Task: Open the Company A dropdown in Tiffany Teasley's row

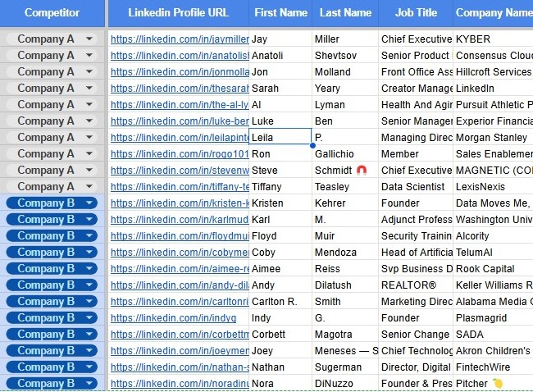Action: tap(89, 186)
